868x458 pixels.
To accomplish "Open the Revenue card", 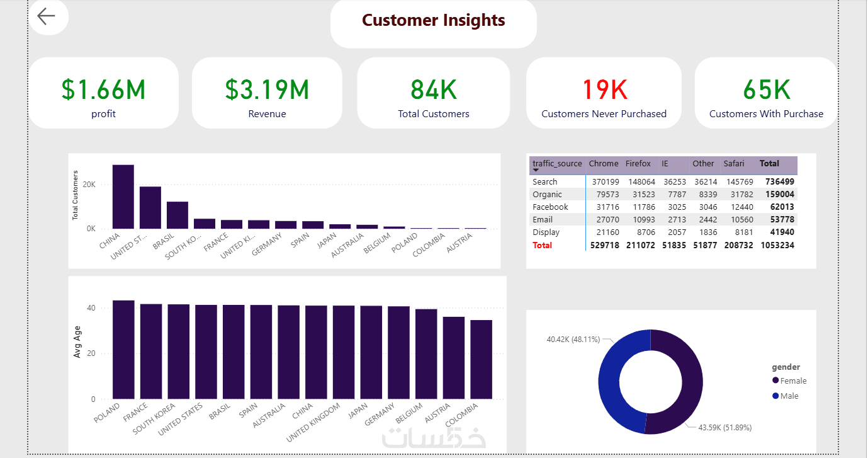I will 267,93.
